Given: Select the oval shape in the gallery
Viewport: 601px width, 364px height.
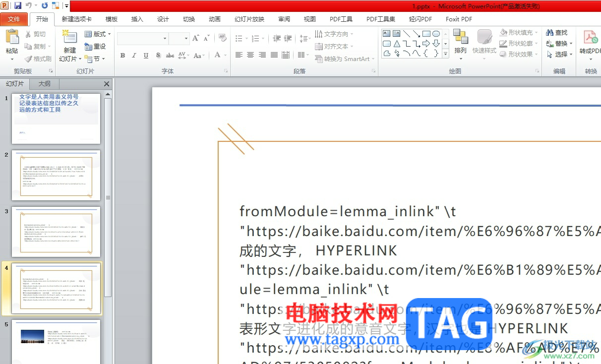Looking at the screenshot, I should coord(436,34).
